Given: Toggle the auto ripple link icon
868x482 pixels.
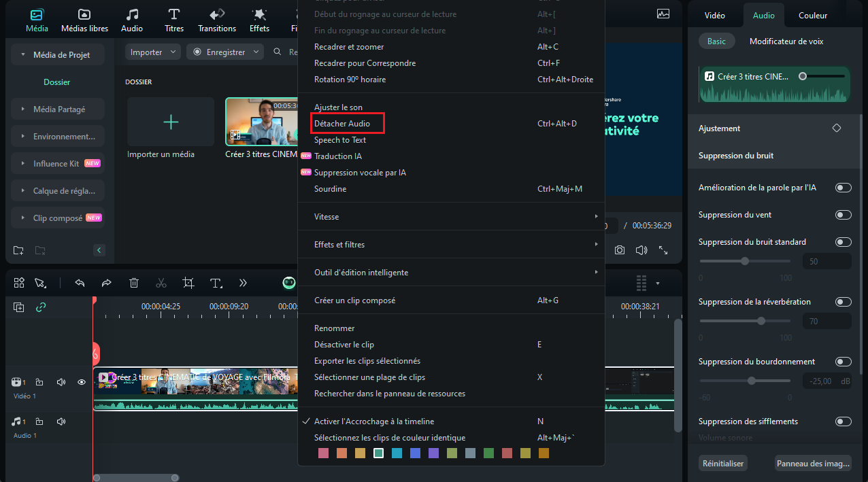Looking at the screenshot, I should coord(41,307).
